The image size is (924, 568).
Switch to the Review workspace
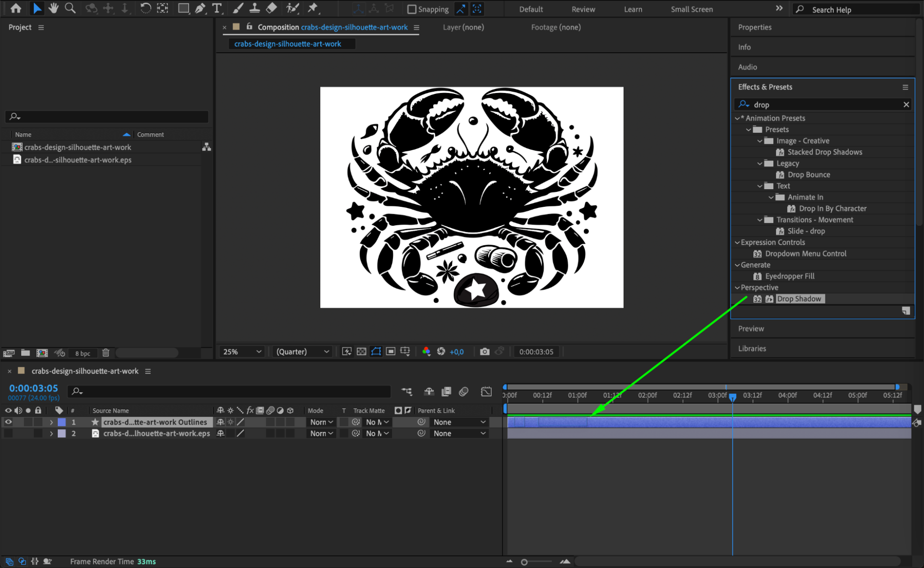tap(583, 9)
